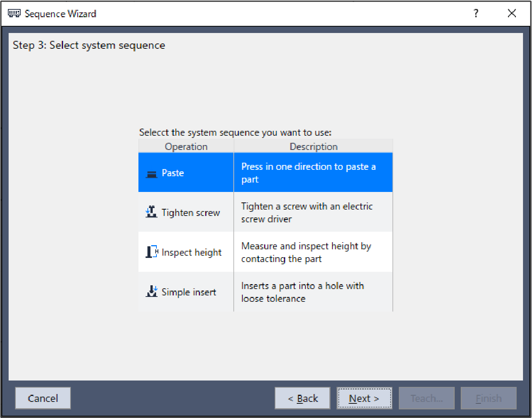This screenshot has height=418, width=532.
Task: Pick the Simple insert sequence
Action: [x=189, y=292]
